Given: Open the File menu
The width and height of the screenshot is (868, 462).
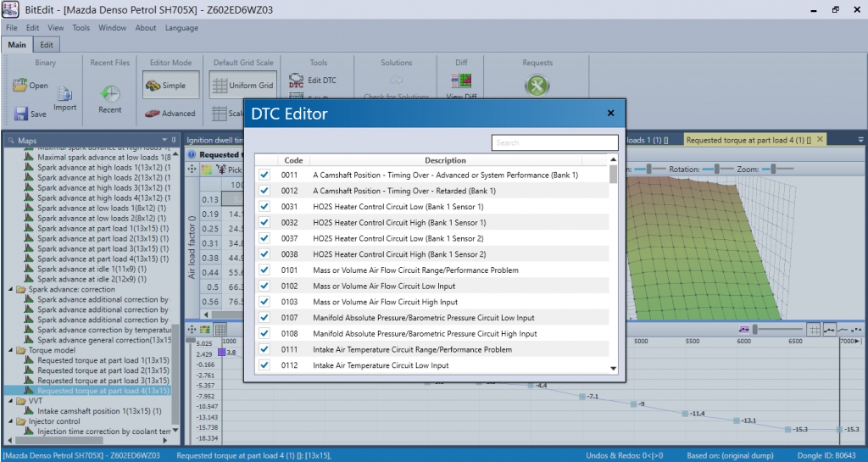Looking at the screenshot, I should click(x=12, y=28).
